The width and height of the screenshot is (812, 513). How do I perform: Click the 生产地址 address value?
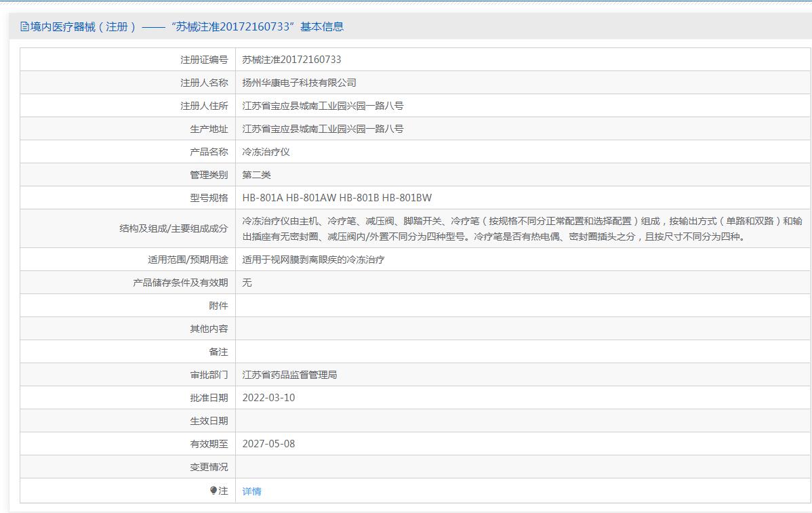pyautogui.click(x=323, y=129)
